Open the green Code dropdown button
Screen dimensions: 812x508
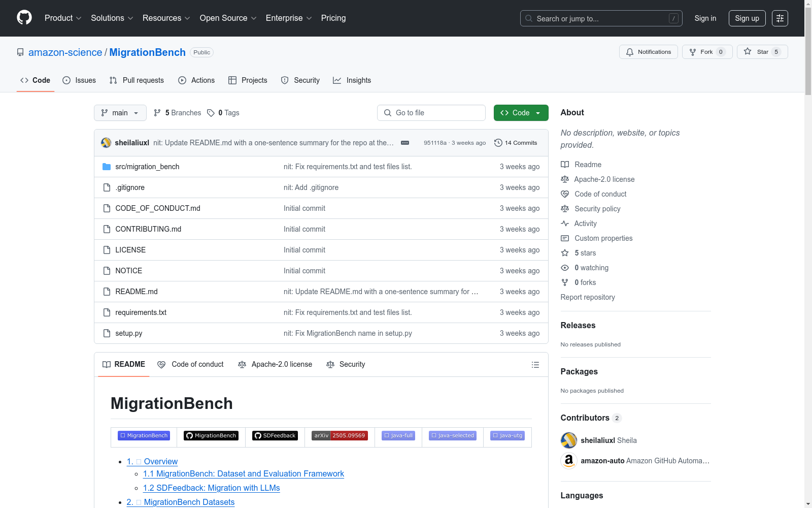tap(521, 113)
